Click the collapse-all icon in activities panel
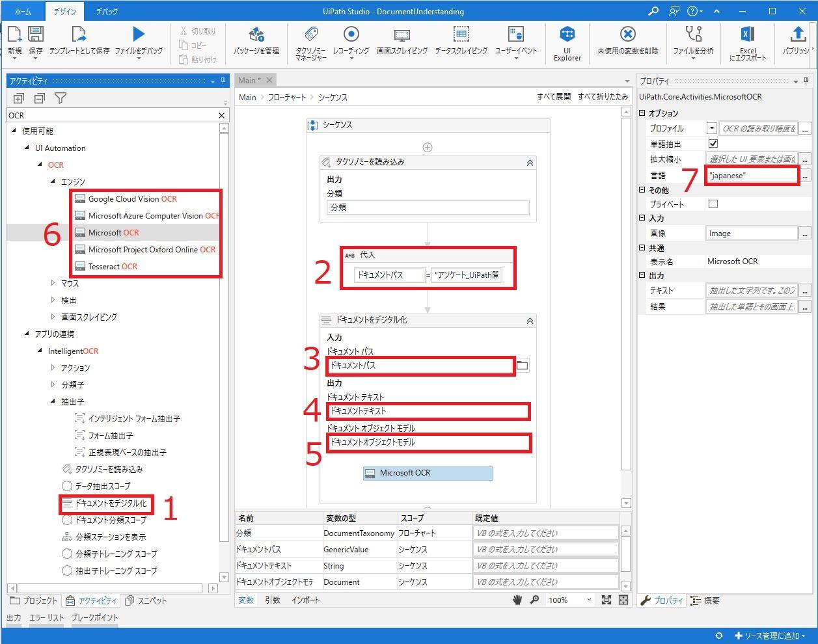 [40, 98]
